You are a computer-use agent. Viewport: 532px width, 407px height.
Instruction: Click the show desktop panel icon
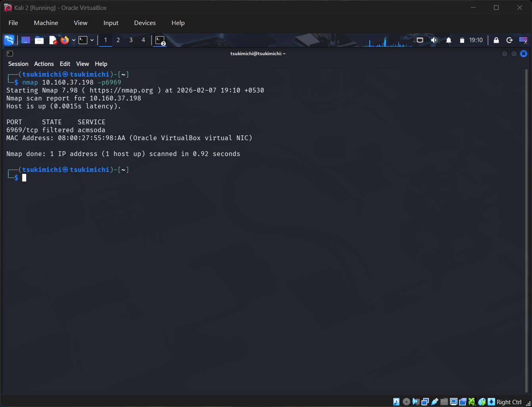coord(26,40)
